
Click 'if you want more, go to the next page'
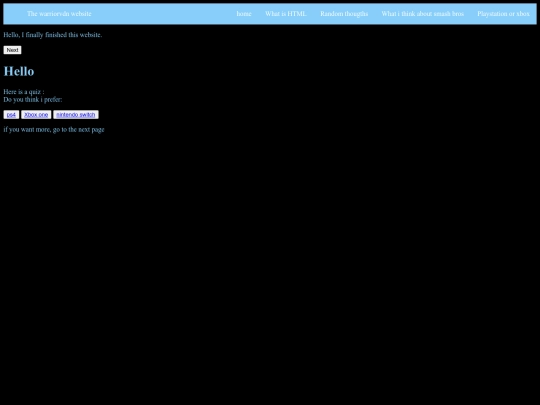54,129
